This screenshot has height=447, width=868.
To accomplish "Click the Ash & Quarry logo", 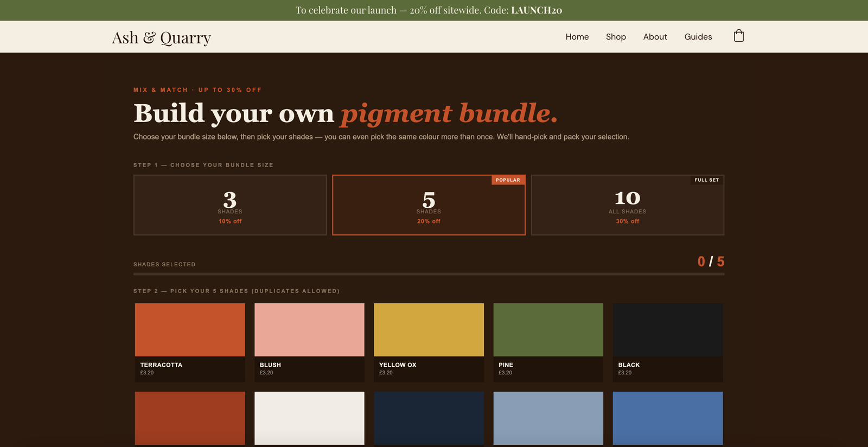I will tap(161, 37).
